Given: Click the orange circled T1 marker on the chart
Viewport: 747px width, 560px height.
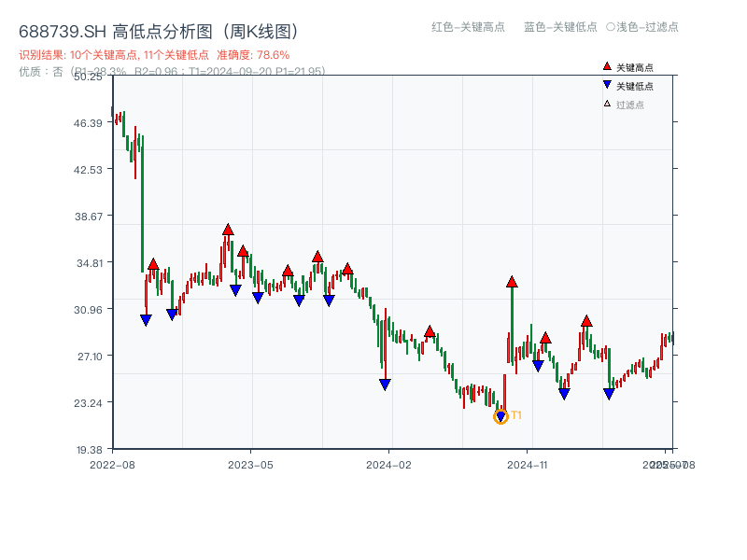Looking at the screenshot, I should coord(500,414).
